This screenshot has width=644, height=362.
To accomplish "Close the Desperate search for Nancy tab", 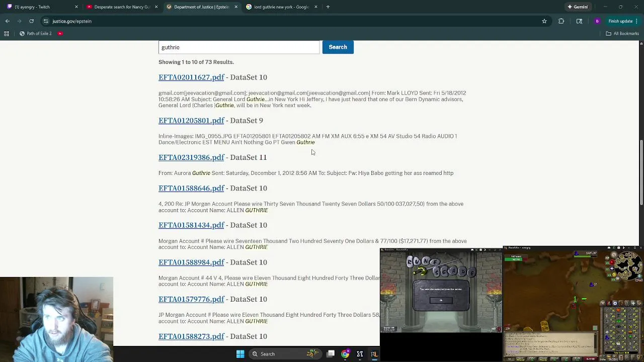I will [156, 7].
